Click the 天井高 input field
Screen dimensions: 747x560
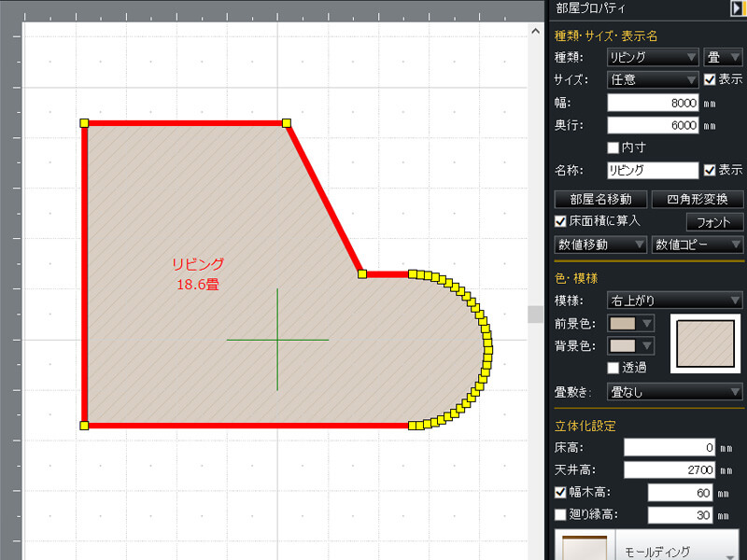click(669, 469)
